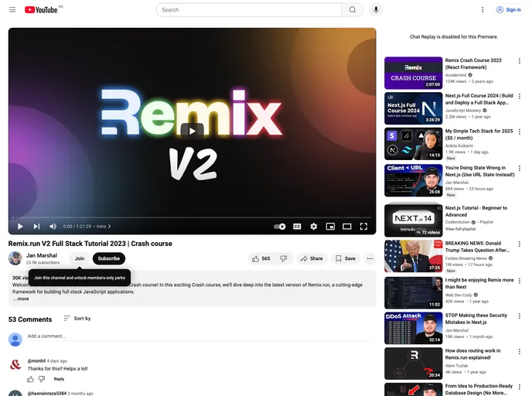
Task: Toggle the autoplay switch
Action: click(x=280, y=227)
